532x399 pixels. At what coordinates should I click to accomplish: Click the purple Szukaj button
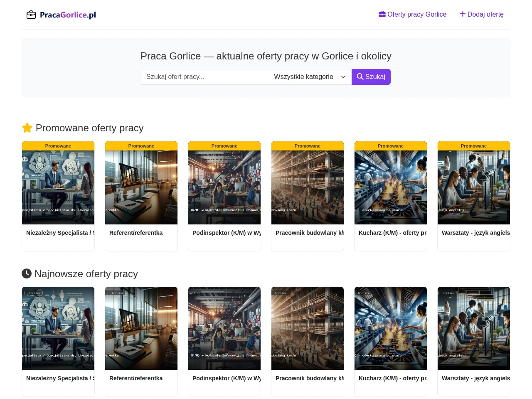pos(371,77)
